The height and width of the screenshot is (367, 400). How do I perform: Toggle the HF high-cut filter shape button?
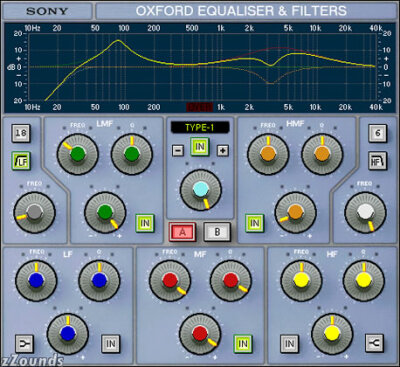pos(378,160)
